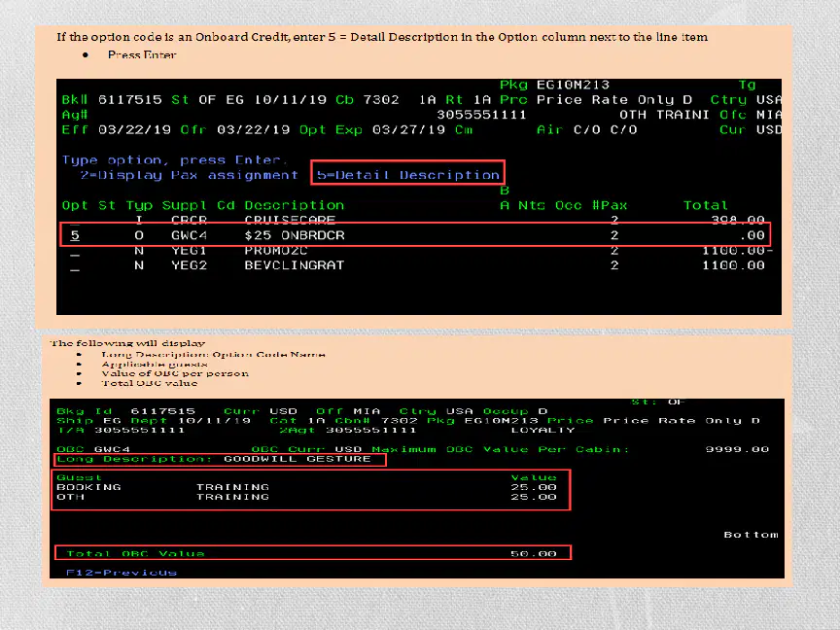This screenshot has height=630, width=840.
Task: Click the Description column header
Action: [295, 205]
